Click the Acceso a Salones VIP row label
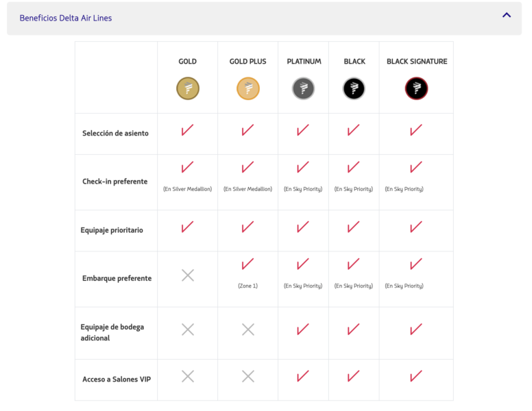Screen dimensions: 532x411 tap(117, 379)
